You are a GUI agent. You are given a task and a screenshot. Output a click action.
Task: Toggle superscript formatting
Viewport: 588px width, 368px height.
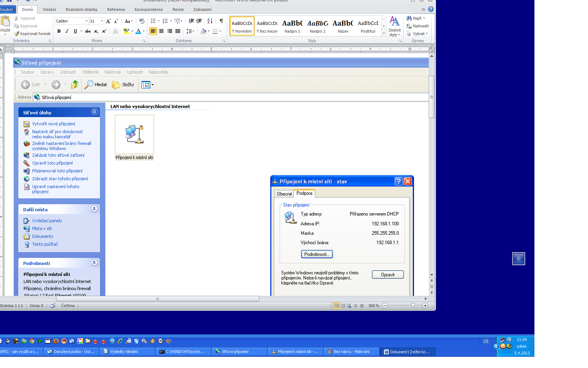pos(104,31)
